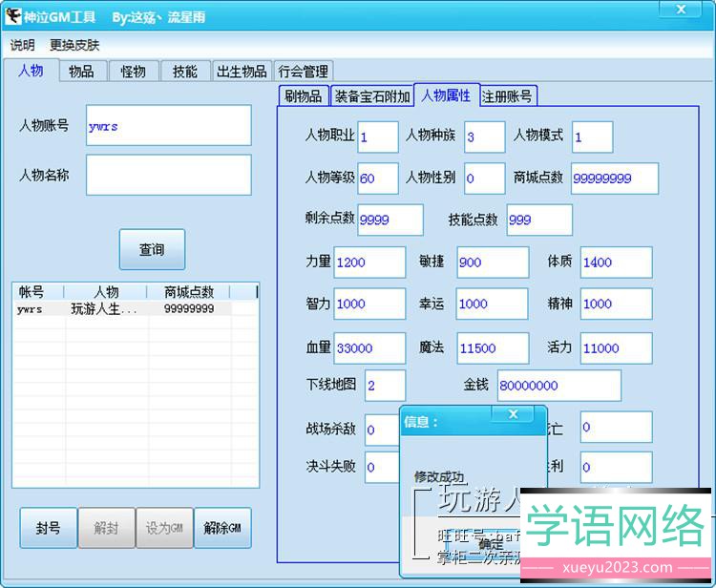Switch to the 怪物 tab

[x=134, y=72]
